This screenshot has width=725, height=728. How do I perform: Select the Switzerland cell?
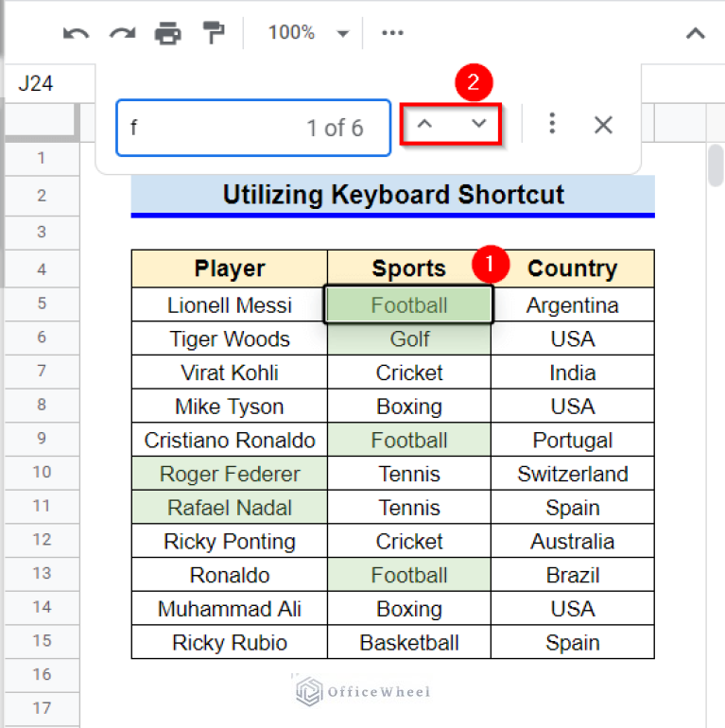pyautogui.click(x=572, y=474)
